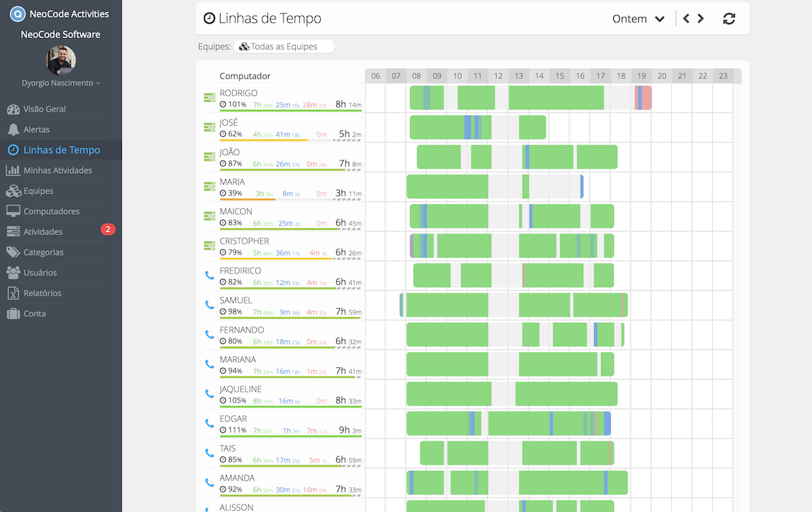Click the clock icon in the Linhas de Tempo header
The image size is (812, 512).
click(208, 18)
